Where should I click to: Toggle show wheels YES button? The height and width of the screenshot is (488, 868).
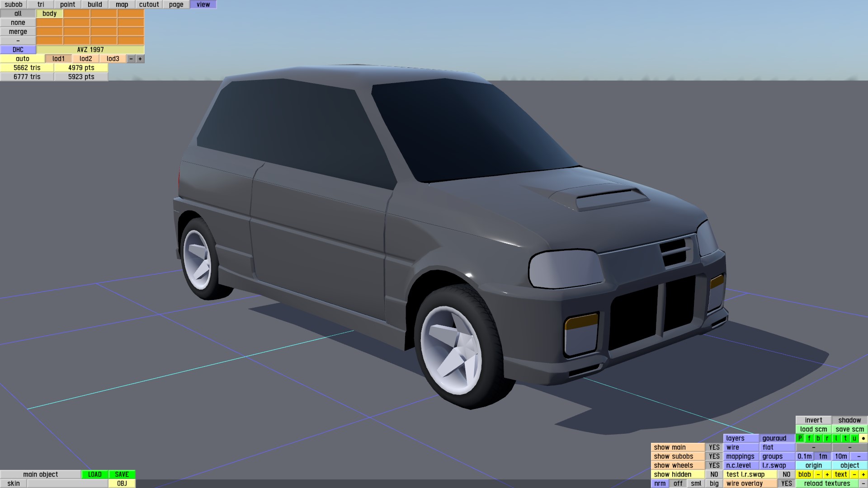pos(714,465)
